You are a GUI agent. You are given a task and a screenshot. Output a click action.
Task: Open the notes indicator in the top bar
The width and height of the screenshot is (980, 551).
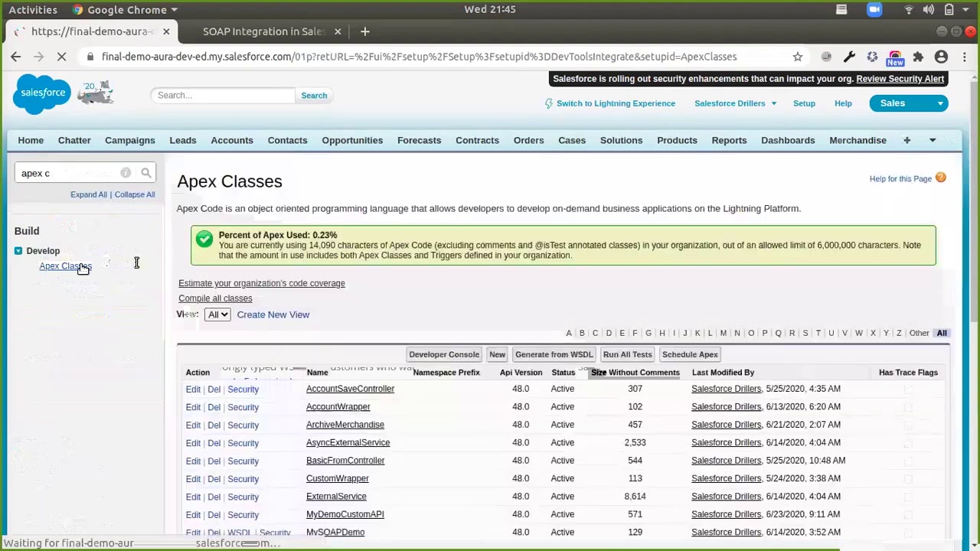841,10
